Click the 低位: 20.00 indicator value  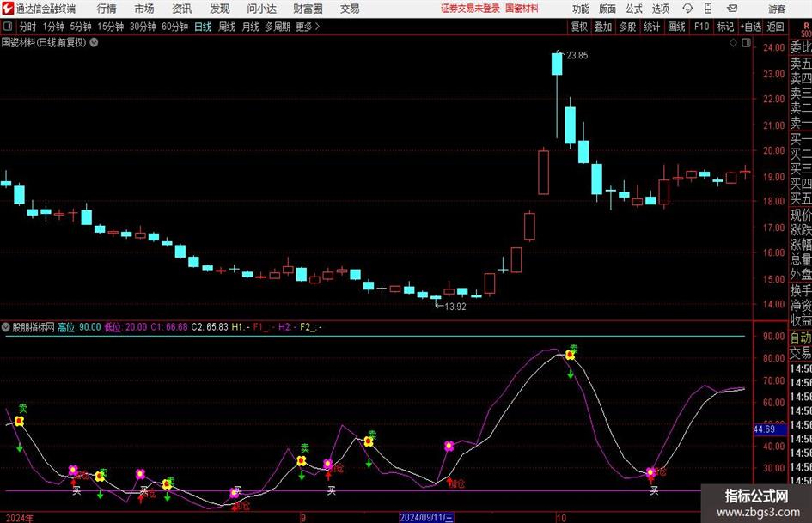[125, 327]
